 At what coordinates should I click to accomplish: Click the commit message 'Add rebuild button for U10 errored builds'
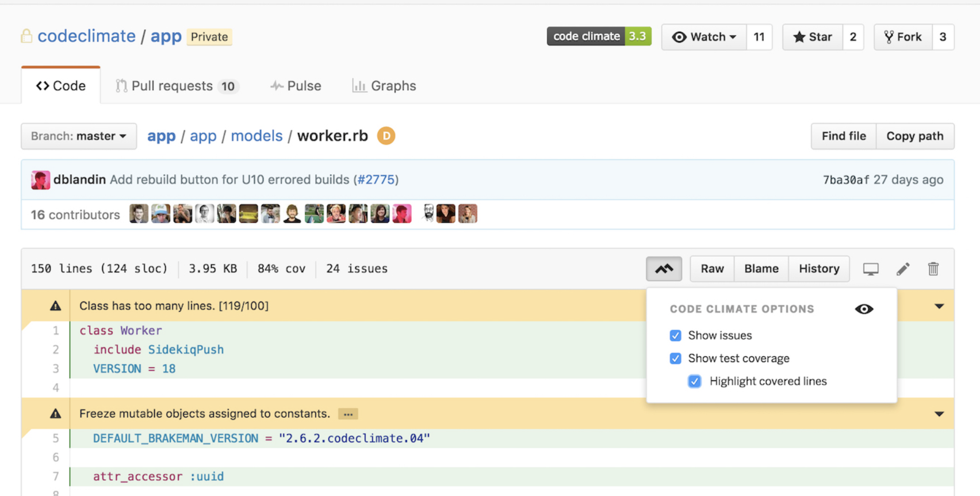[229, 180]
